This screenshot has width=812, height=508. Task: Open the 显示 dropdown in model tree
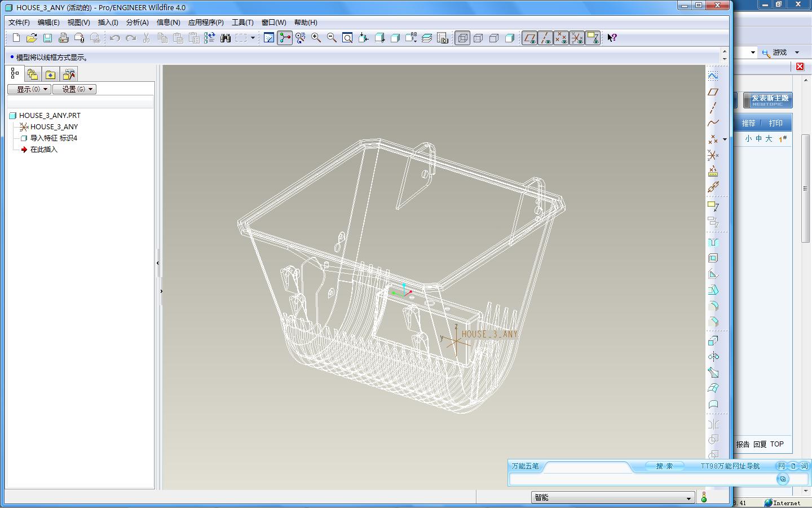[x=29, y=89]
